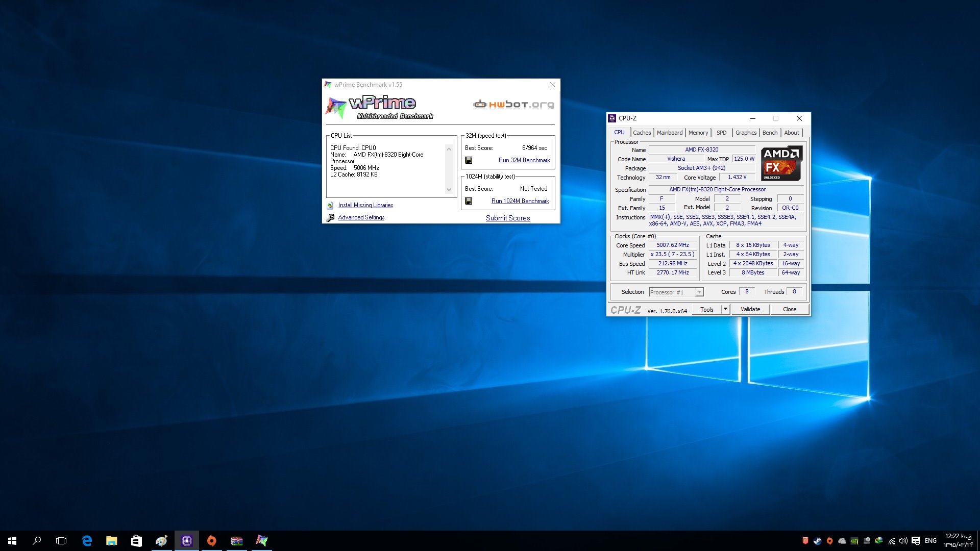The height and width of the screenshot is (551, 980).
Task: Click the save icon next to Run 32M Benchmark
Action: [469, 160]
